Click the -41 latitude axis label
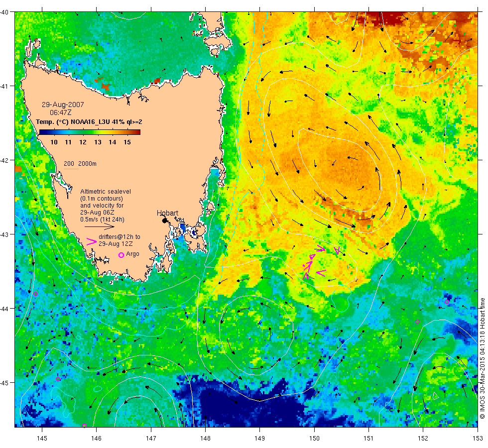488x448 pixels. click(x=4, y=86)
